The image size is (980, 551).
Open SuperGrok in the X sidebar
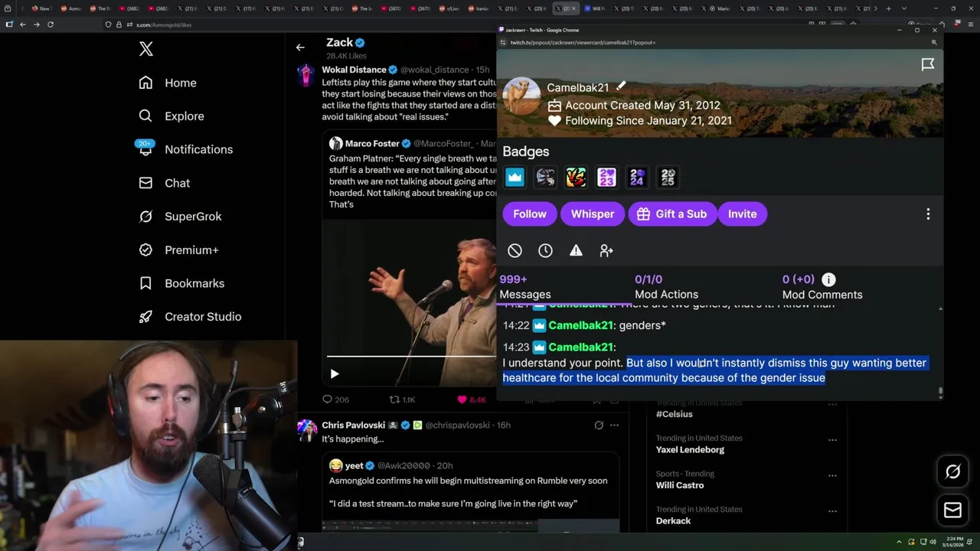pos(181,217)
